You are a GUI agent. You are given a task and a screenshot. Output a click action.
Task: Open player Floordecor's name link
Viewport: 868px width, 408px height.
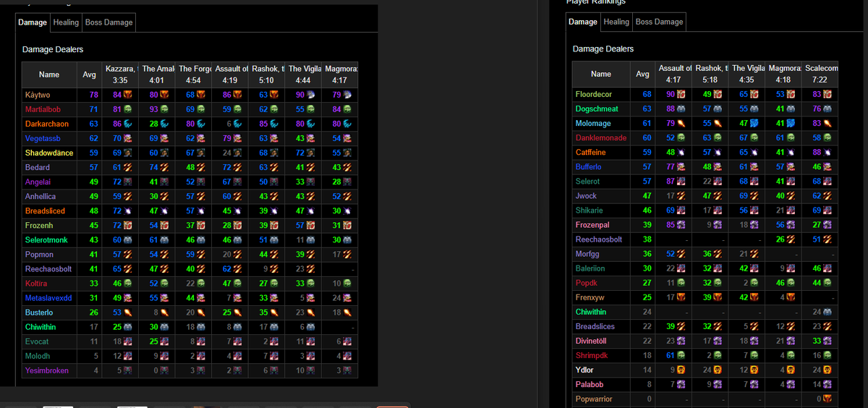point(594,95)
